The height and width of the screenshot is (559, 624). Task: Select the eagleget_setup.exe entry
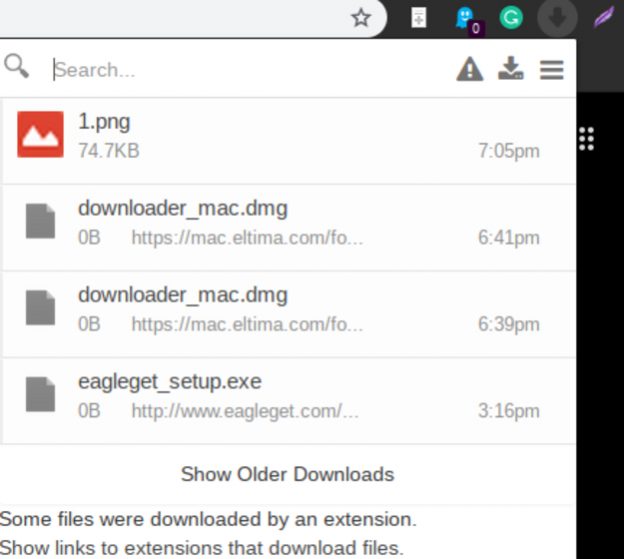point(289,401)
